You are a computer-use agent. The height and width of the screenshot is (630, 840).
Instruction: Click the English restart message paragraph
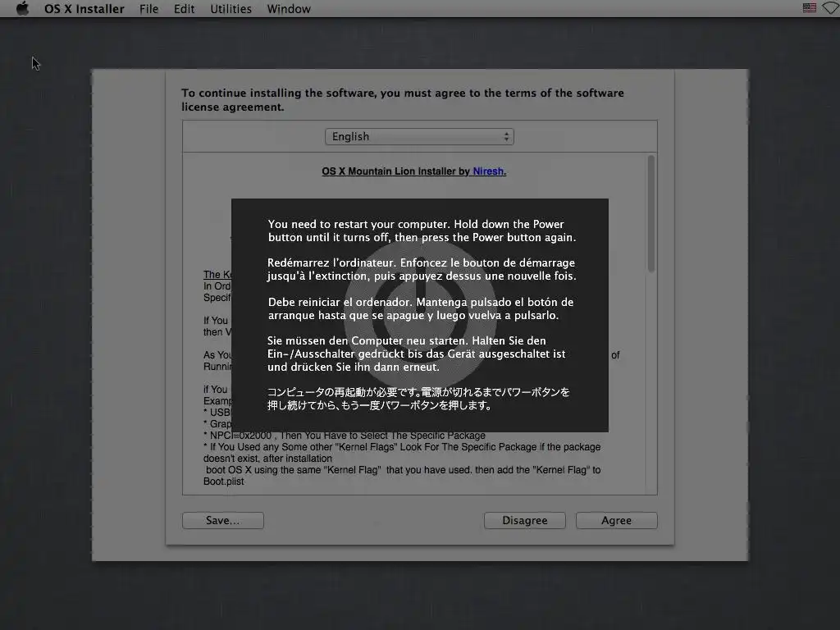coord(422,231)
